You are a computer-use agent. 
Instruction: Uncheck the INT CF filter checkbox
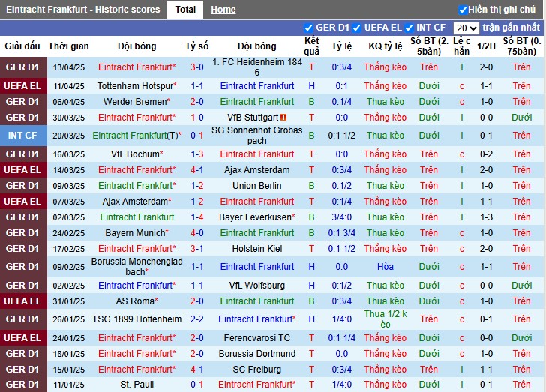point(409,28)
